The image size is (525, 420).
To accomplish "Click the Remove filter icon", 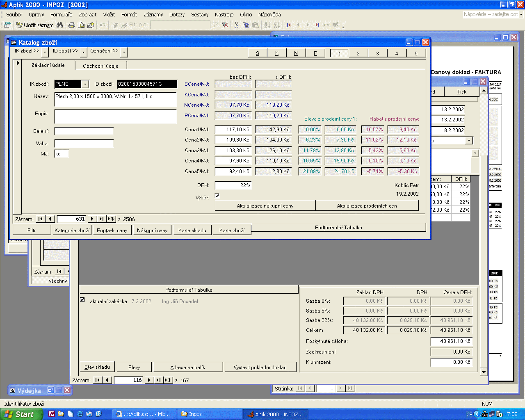I will coord(225,25).
